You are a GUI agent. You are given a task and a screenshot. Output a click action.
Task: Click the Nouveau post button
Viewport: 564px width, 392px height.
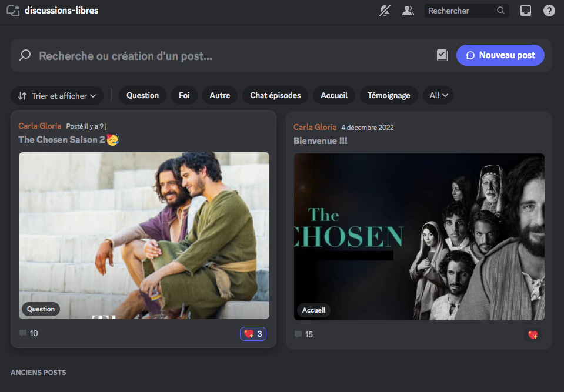500,55
